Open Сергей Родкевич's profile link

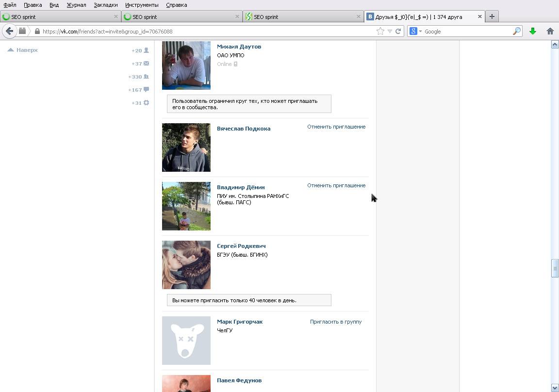tap(241, 246)
